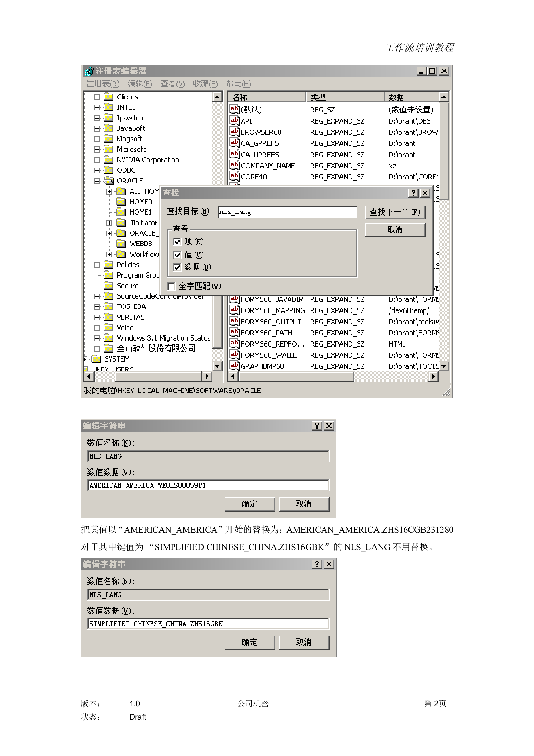Expand the Microsoft tree node
The image size is (534, 756).
click(97, 149)
